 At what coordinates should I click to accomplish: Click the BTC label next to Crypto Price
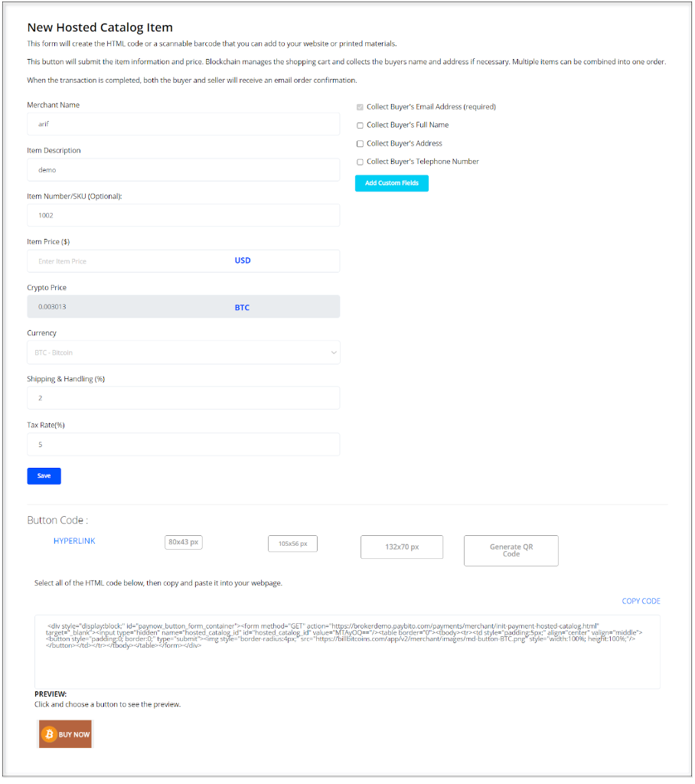[242, 307]
